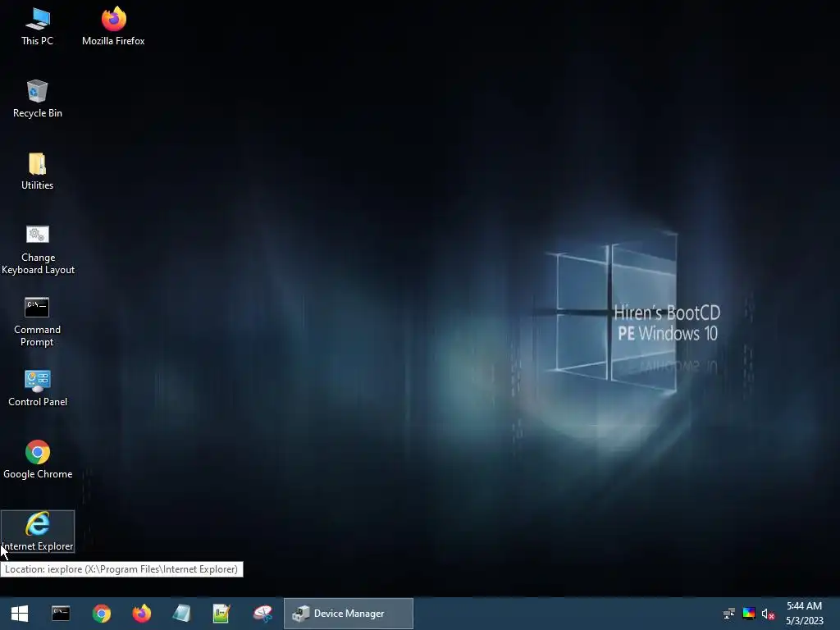Image resolution: width=840 pixels, height=630 pixels.
Task: Select the This PC desktop icon
Action: pyautogui.click(x=38, y=27)
